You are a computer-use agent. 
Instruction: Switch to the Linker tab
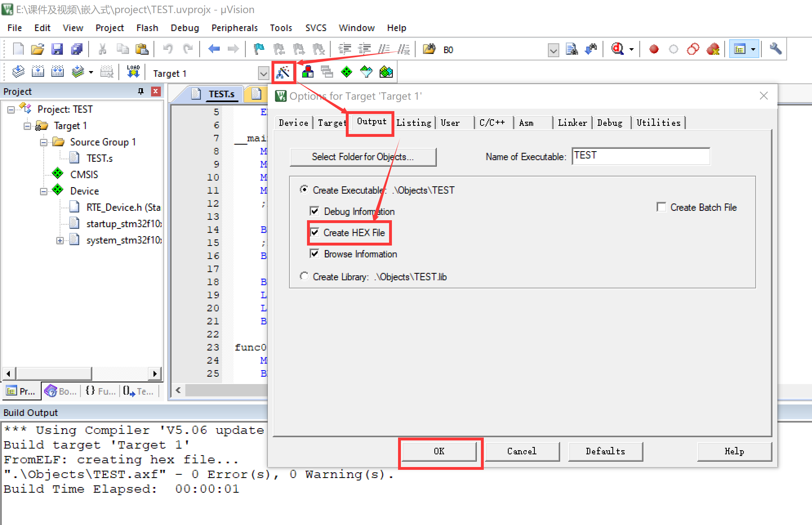(x=572, y=123)
